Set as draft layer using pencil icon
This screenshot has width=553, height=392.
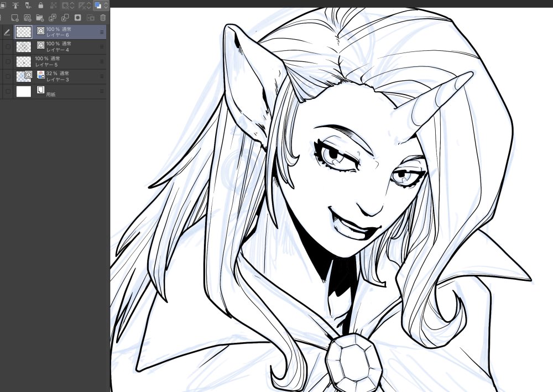(28, 6)
